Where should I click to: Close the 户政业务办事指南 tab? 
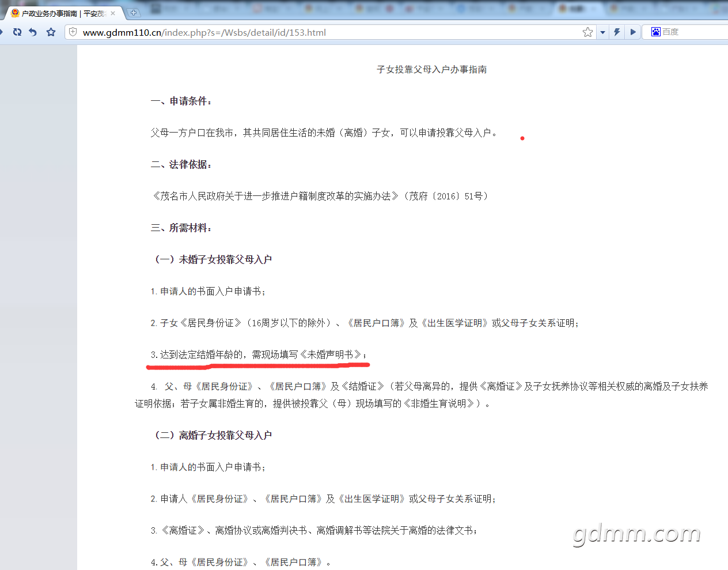pyautogui.click(x=113, y=13)
